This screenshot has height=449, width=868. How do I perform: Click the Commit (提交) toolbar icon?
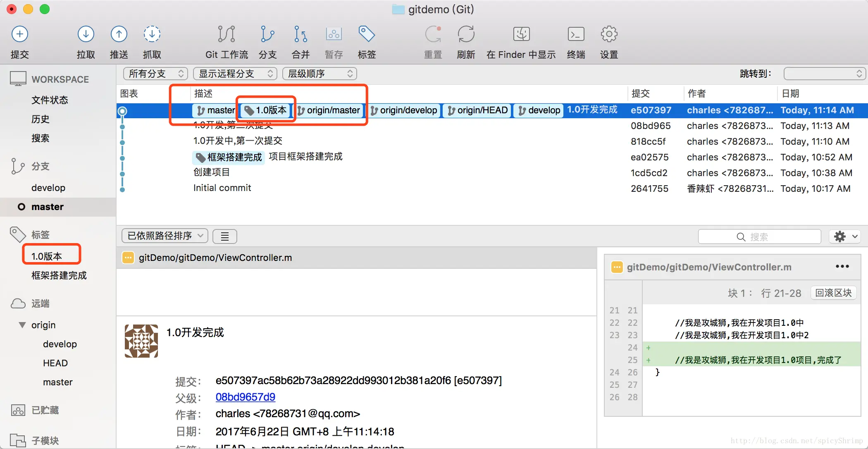pos(19,34)
